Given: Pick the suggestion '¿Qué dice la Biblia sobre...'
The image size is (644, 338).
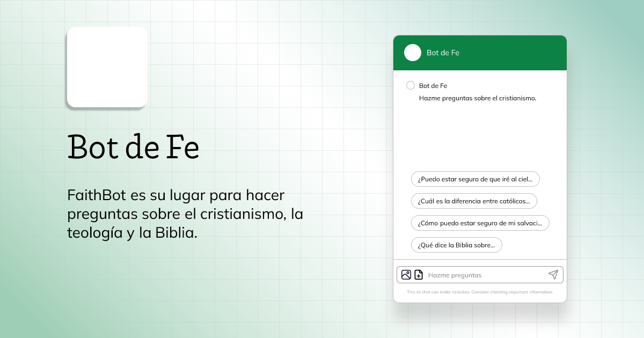Looking at the screenshot, I should (x=457, y=245).
